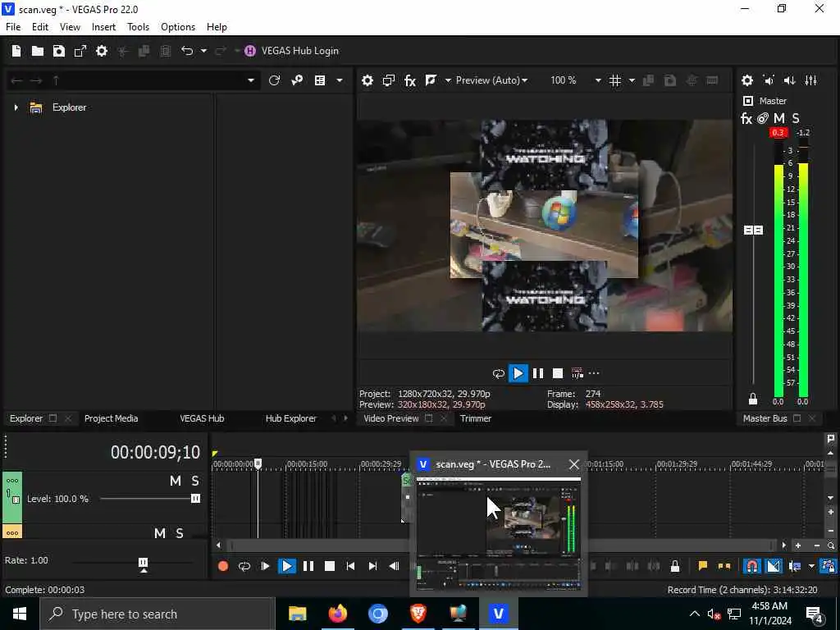Open the undo history dropdown arrow
Screen dimensions: 840x630
[x=203, y=51]
